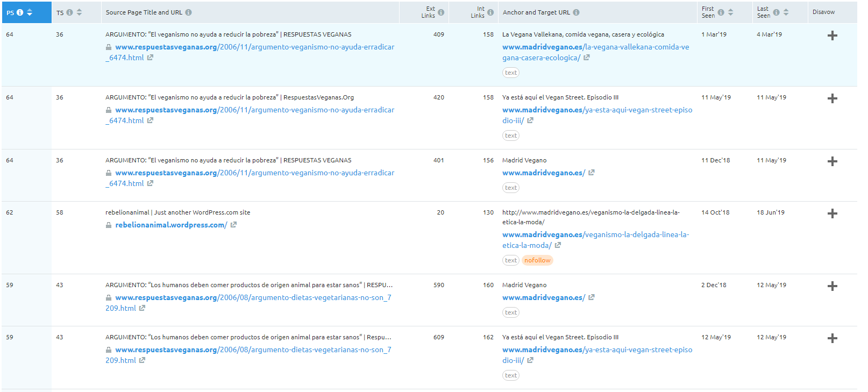
Task: Click the Int Links value 130
Action: (488, 212)
